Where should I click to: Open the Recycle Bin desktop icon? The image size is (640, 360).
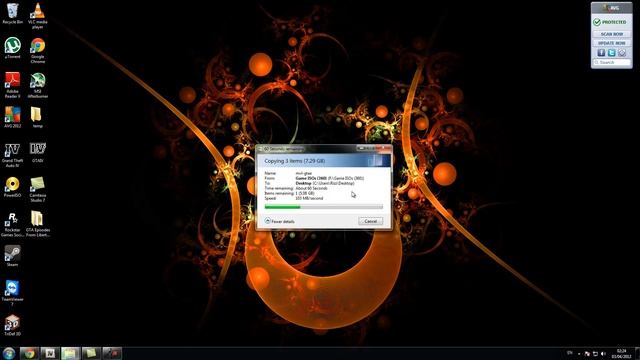(13, 13)
